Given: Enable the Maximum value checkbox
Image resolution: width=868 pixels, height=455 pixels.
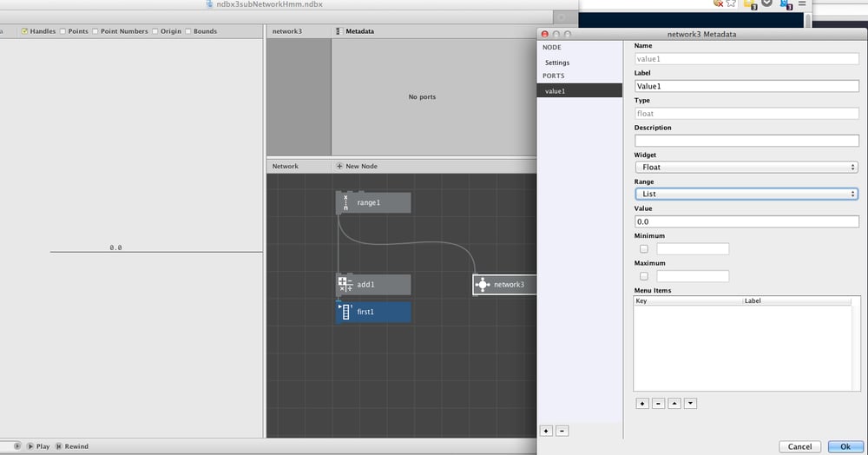Looking at the screenshot, I should pos(644,276).
